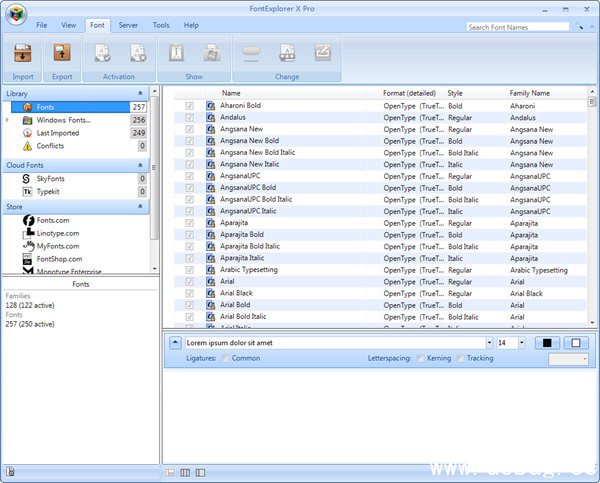
Task: Enable Tracking checkbox
Action: (x=460, y=358)
